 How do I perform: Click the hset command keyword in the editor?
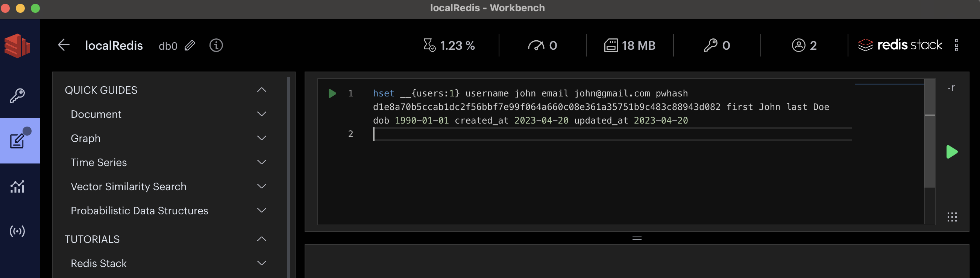click(x=383, y=93)
